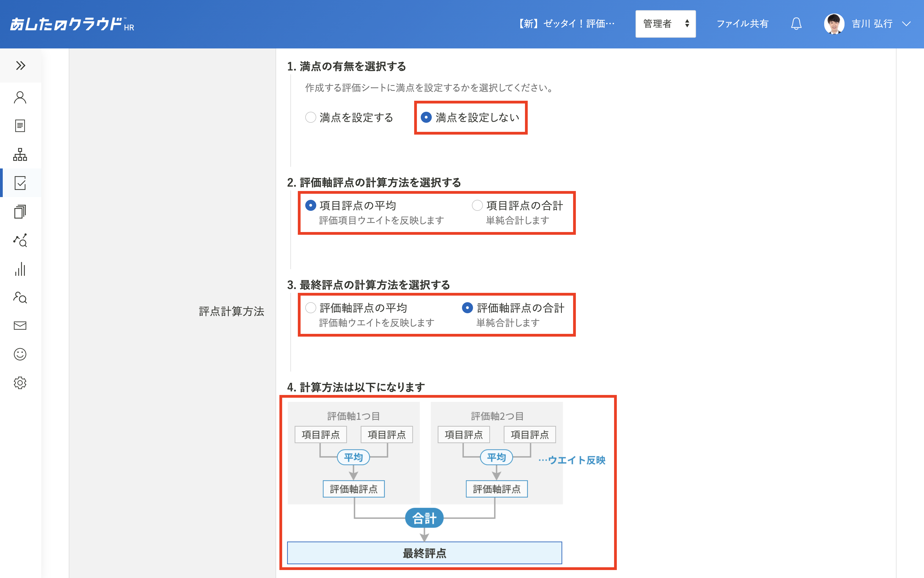Open the person search sidebar icon
This screenshot has height=578, width=924.
[20, 297]
